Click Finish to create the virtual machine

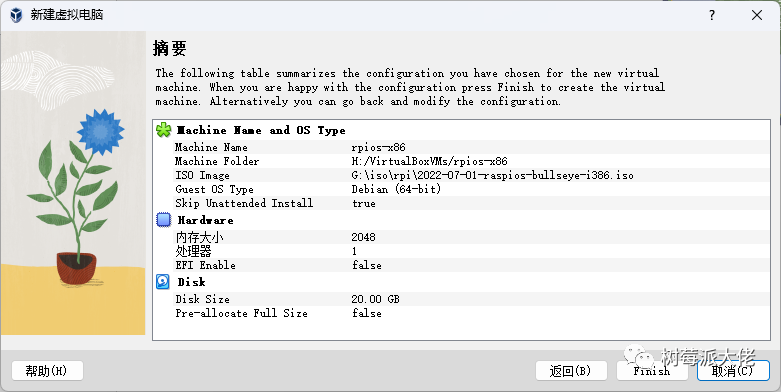tap(651, 371)
